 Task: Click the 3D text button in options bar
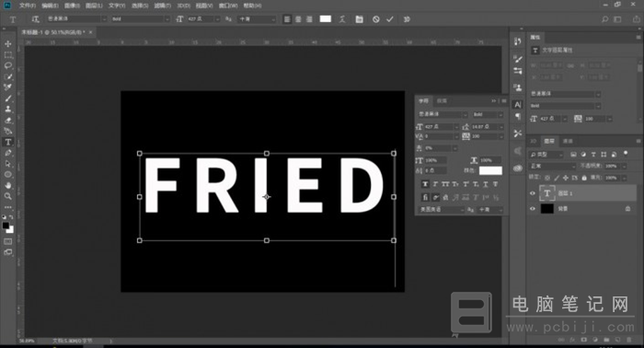407,19
